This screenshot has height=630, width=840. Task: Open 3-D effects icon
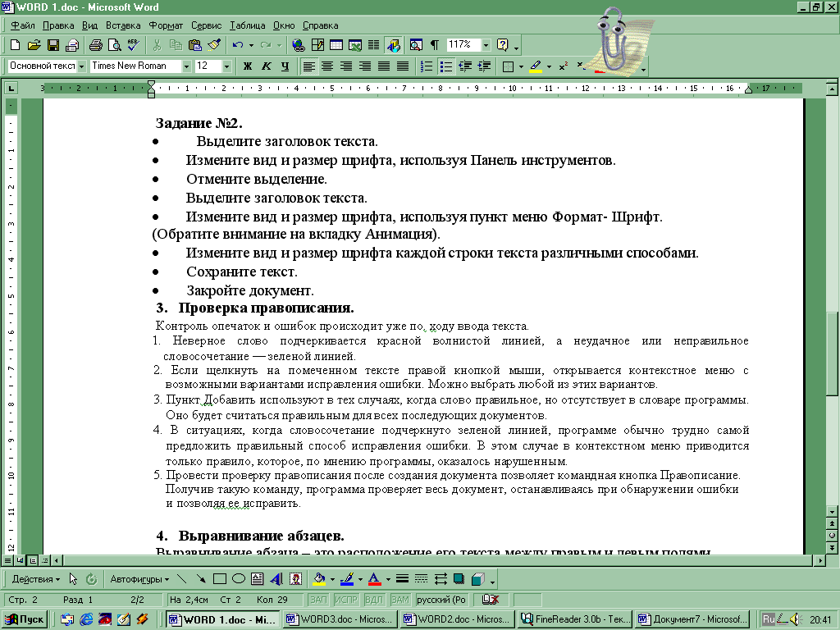478,578
